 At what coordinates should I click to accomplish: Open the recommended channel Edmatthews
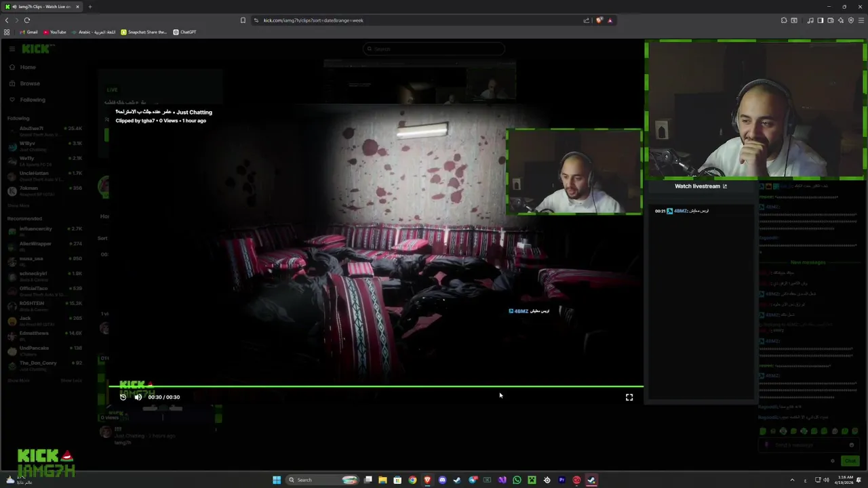point(45,335)
